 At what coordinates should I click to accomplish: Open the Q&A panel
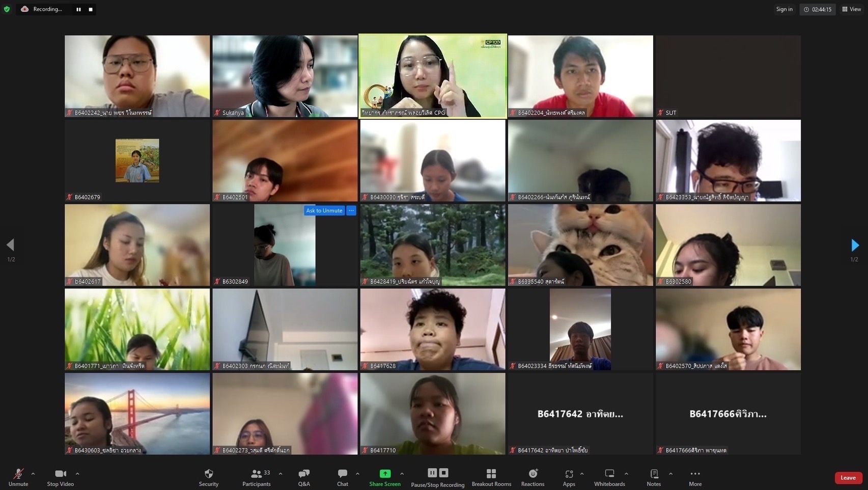click(x=304, y=477)
